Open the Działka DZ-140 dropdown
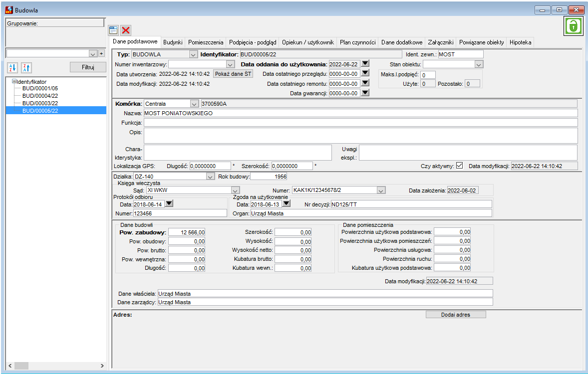Image resolution: width=588 pixels, height=374 pixels. (x=210, y=177)
